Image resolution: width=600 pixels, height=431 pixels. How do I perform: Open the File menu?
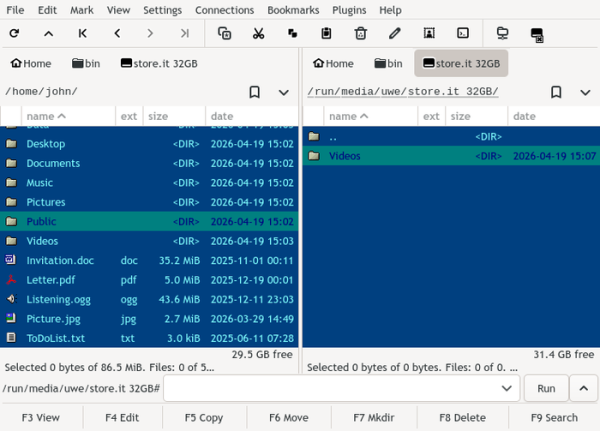(15, 10)
